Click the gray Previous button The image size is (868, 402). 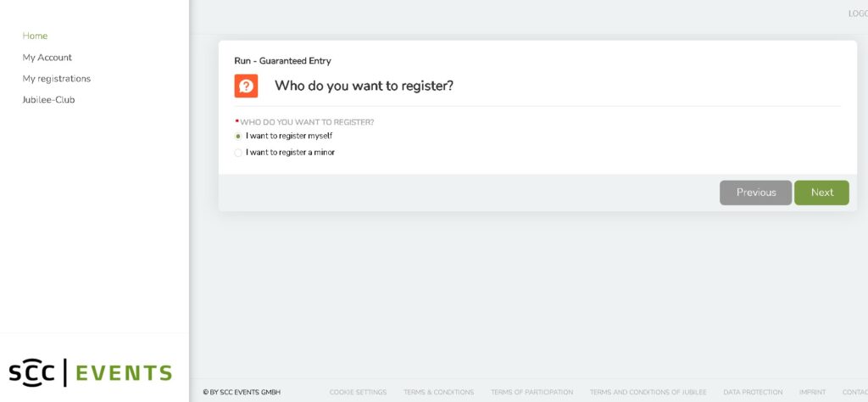755,193
